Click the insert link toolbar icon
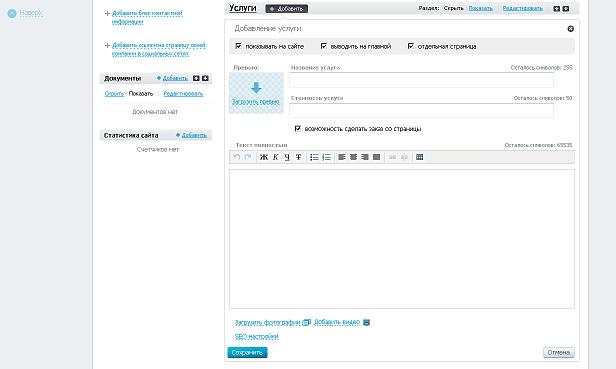The width and height of the screenshot is (616, 369). pyautogui.click(x=392, y=157)
